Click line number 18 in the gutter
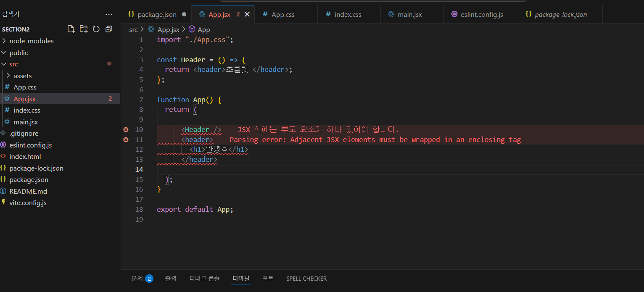644x292 pixels. 139,209
